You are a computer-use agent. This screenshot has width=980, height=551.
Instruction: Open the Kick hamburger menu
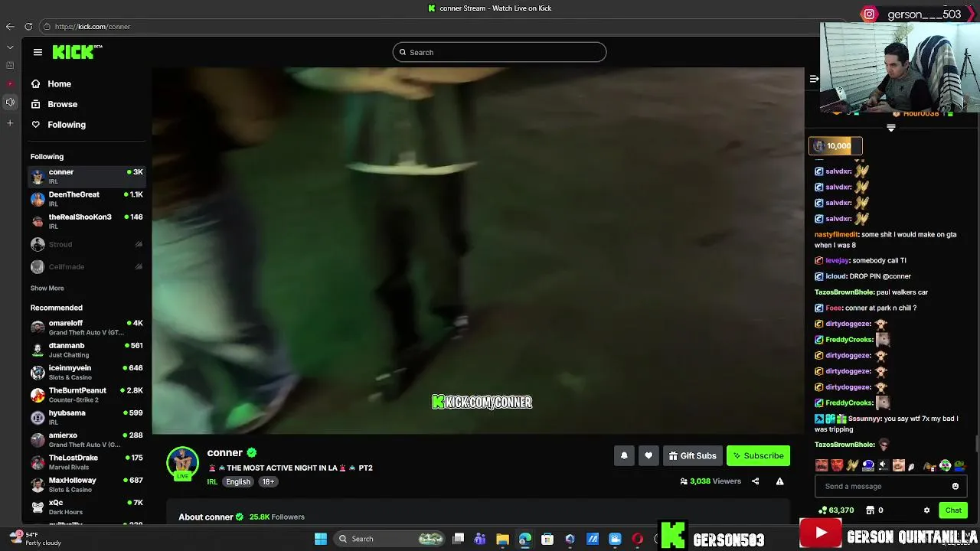(x=38, y=52)
